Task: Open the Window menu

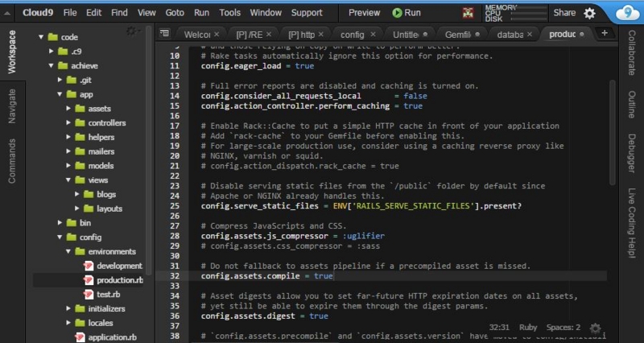Action: click(266, 13)
